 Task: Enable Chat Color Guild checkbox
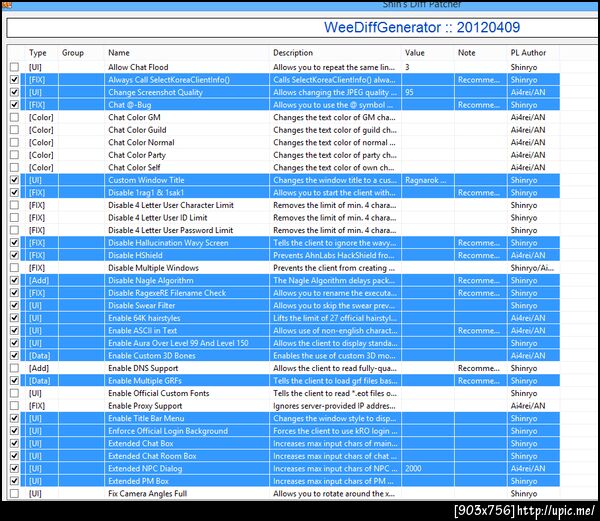click(x=14, y=130)
